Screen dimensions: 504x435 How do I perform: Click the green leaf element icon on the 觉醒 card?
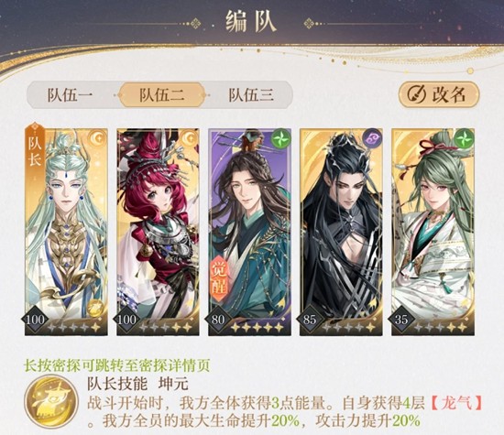click(x=281, y=139)
